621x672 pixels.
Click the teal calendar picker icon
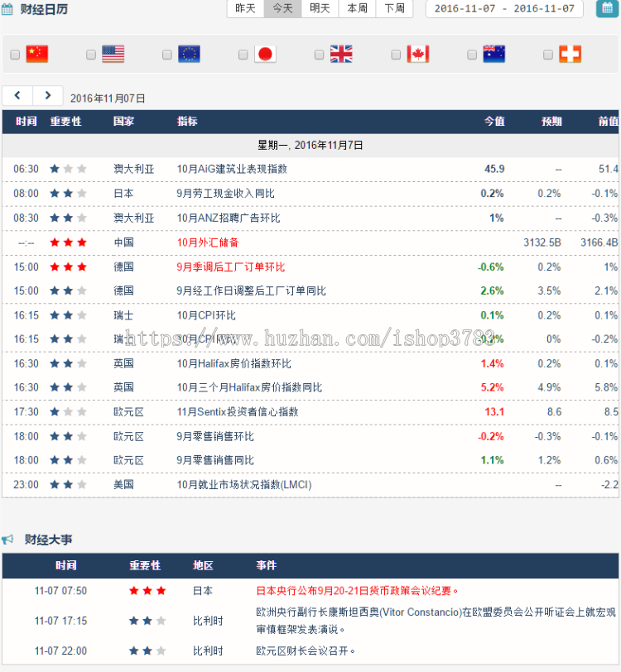click(607, 8)
